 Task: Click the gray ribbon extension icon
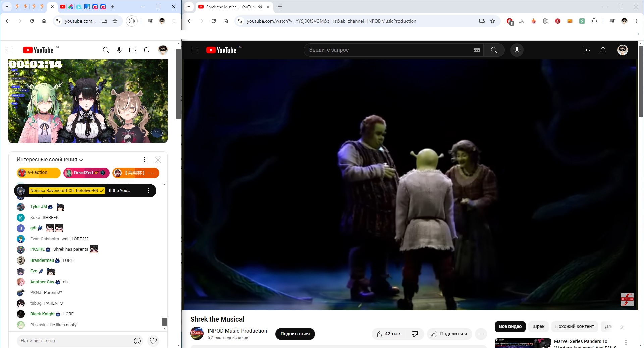point(522,21)
